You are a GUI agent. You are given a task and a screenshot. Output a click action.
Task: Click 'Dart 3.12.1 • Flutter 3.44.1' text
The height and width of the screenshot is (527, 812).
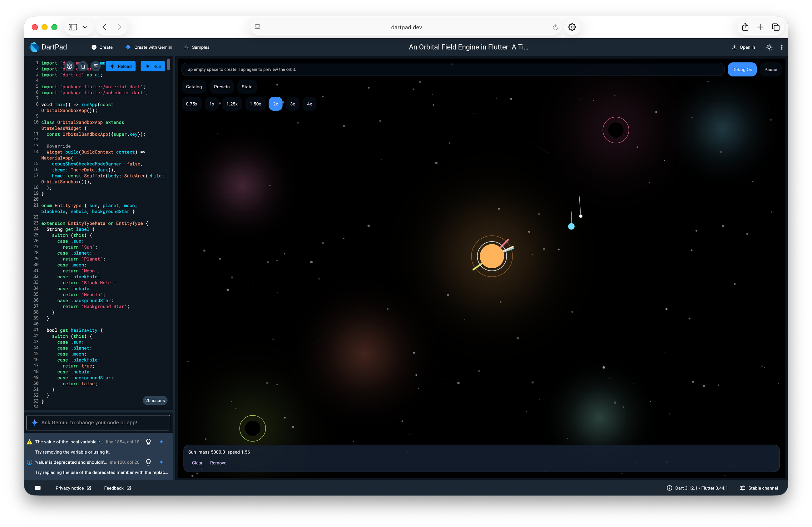tap(701, 488)
